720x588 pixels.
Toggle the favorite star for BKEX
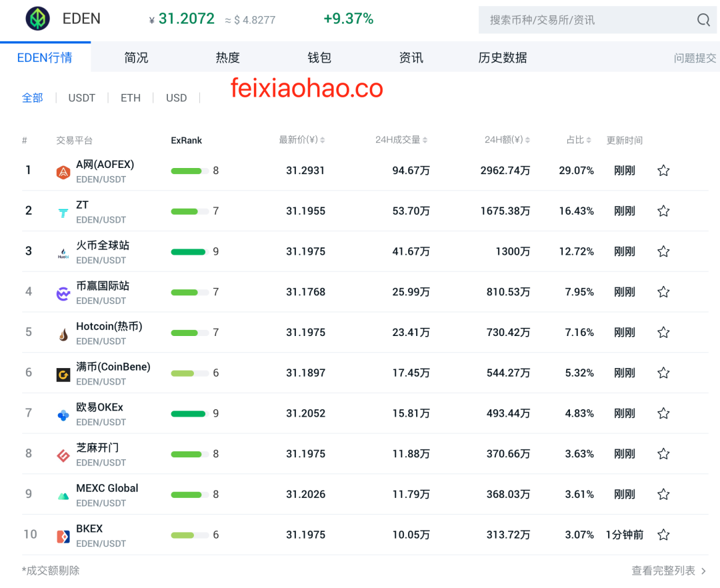click(663, 535)
